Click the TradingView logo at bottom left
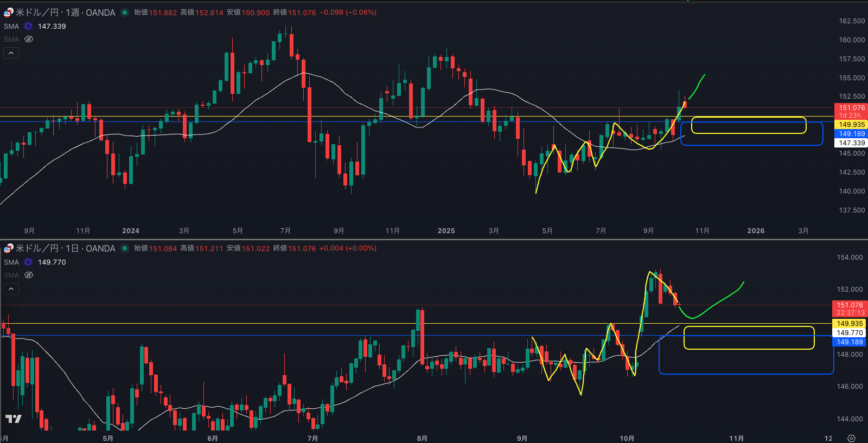868x443 pixels. pos(14,419)
